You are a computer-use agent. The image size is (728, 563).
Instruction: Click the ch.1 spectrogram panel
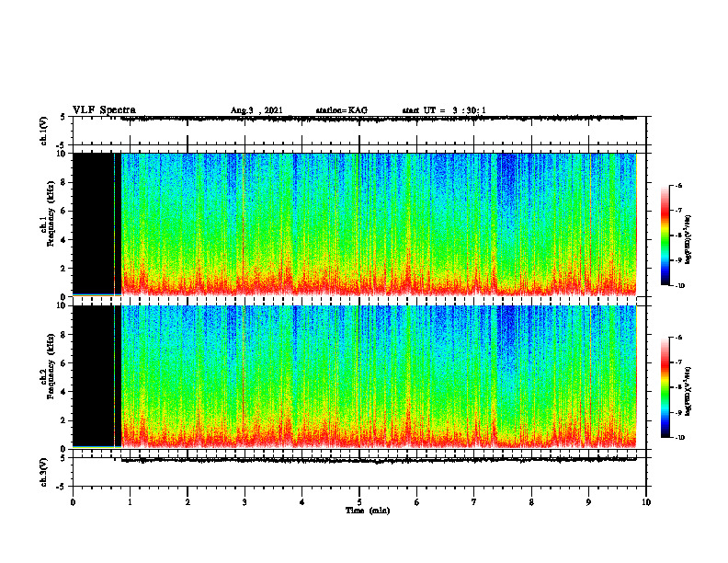(359, 224)
